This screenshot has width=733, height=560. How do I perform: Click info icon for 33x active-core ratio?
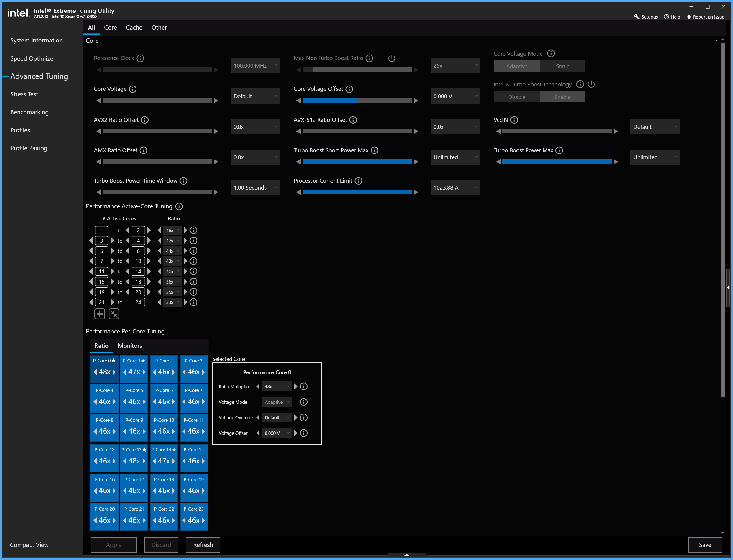coord(193,302)
